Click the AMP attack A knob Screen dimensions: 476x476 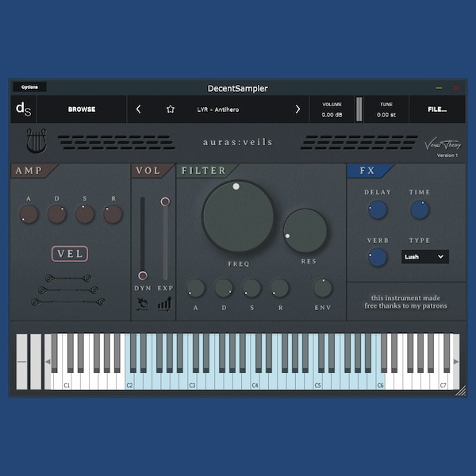29,214
